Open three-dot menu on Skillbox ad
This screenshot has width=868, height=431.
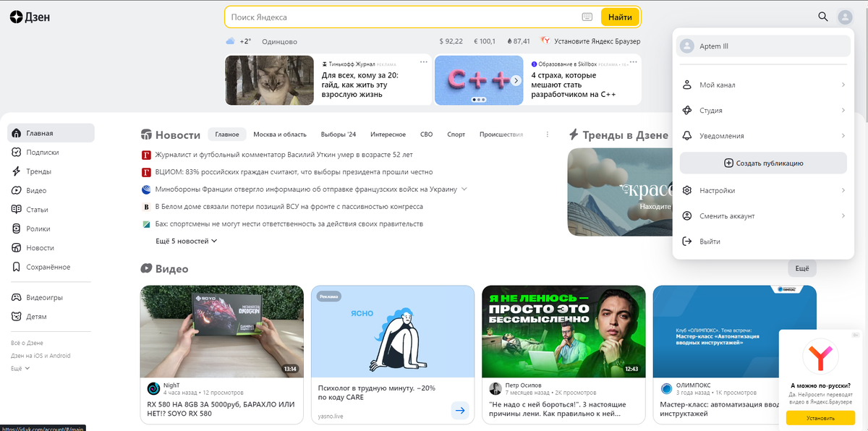(634, 62)
